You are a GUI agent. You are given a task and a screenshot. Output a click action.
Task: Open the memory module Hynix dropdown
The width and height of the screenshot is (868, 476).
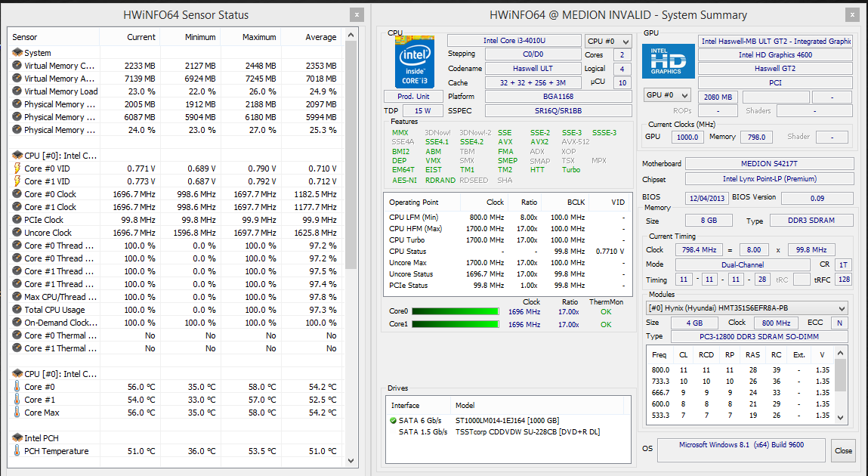click(748, 308)
